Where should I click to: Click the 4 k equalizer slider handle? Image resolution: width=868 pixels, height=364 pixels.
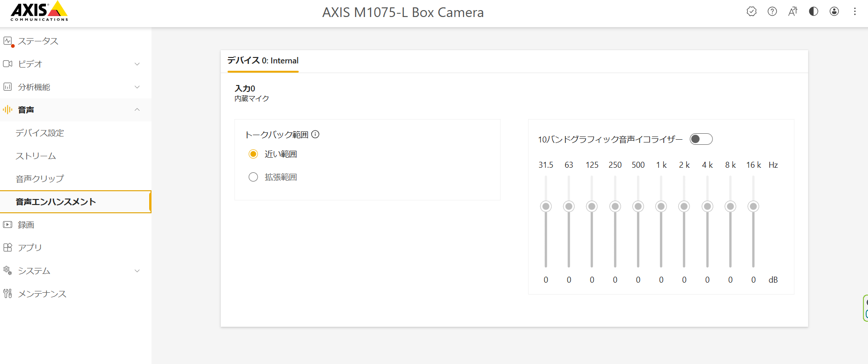(707, 206)
